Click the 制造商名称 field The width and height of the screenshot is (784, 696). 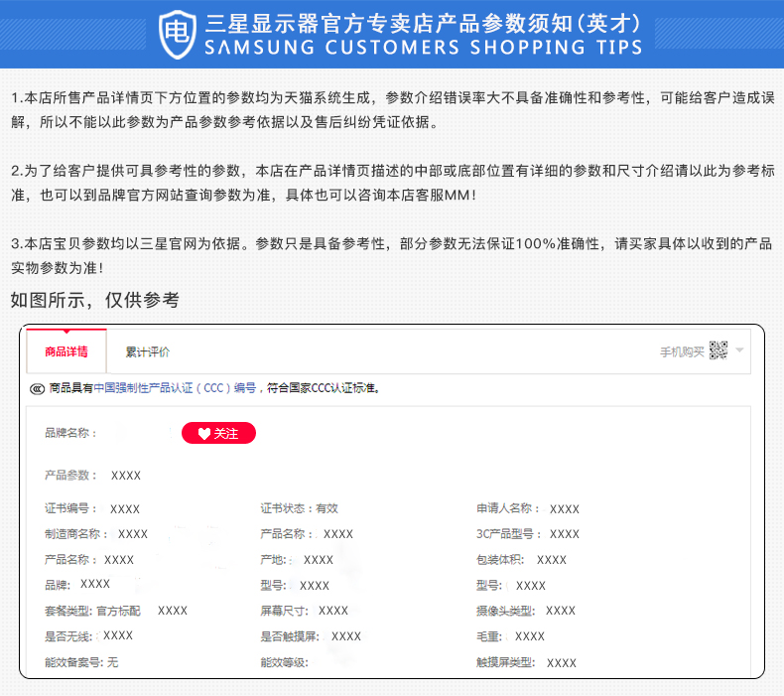point(96,534)
